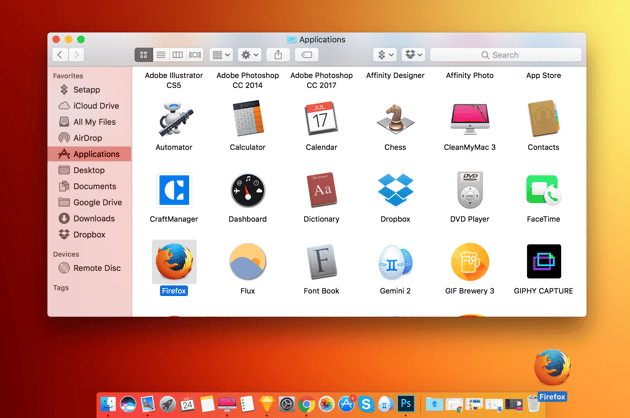The width and height of the screenshot is (630, 418).
Task: Open Desktop in the sidebar
Action: (x=90, y=170)
